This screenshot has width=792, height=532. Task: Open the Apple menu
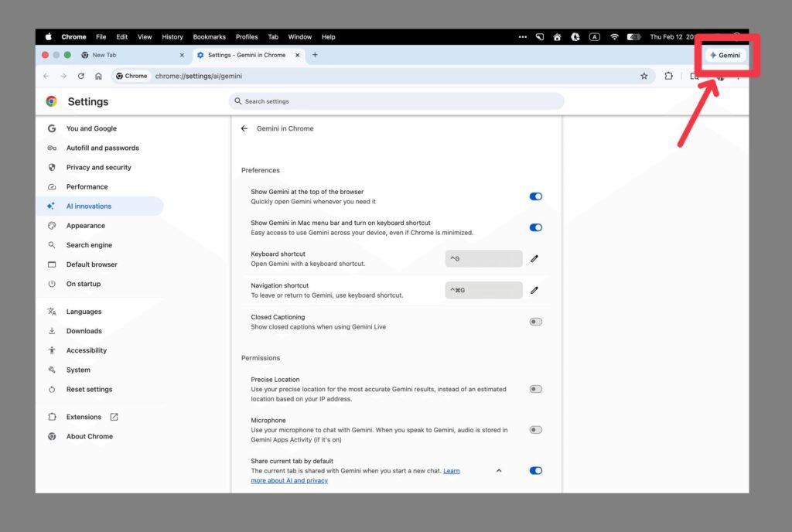[49, 37]
